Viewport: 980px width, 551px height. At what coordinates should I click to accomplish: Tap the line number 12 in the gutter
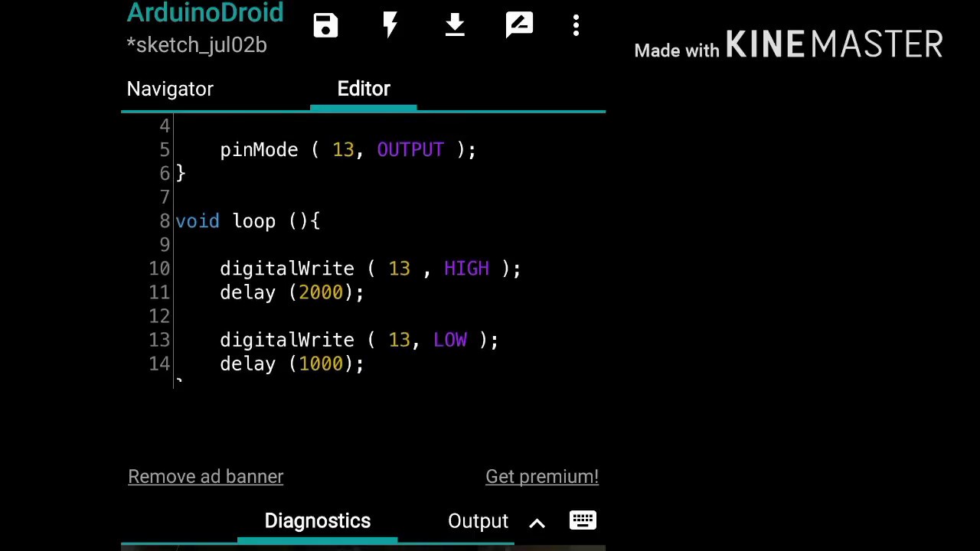[159, 316]
